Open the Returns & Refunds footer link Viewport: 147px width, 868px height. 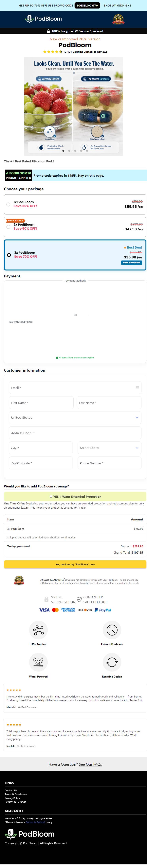click(x=15, y=802)
